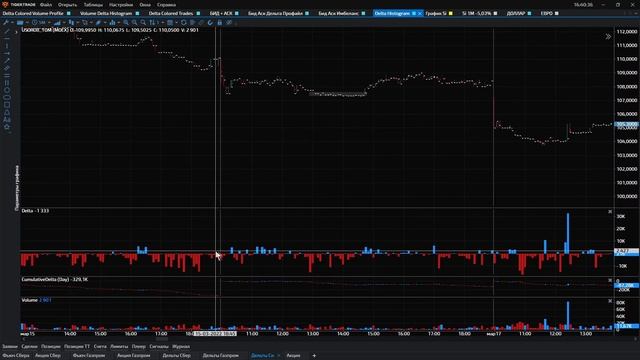Open the Настройки menu
Viewport: 640px width, 360px height.
(121, 5)
